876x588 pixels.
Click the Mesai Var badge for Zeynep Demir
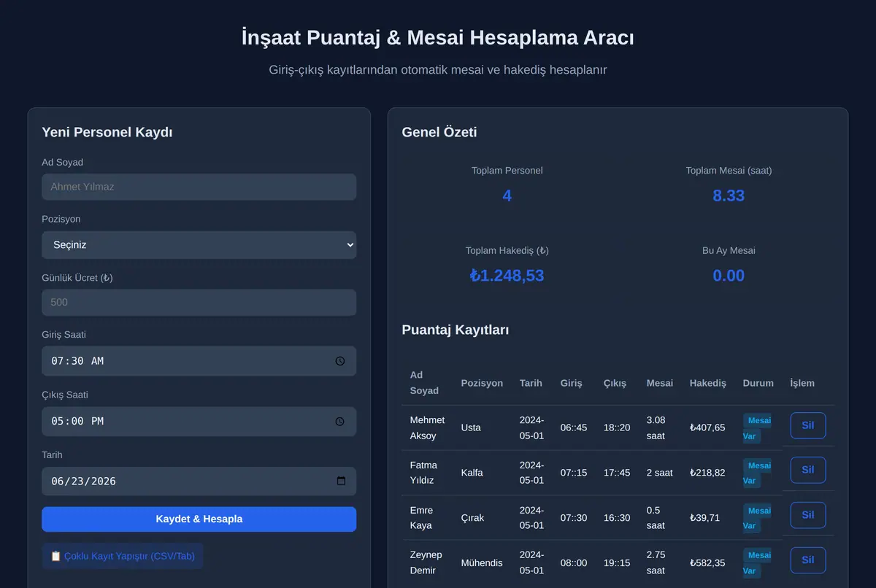pyautogui.click(x=757, y=563)
